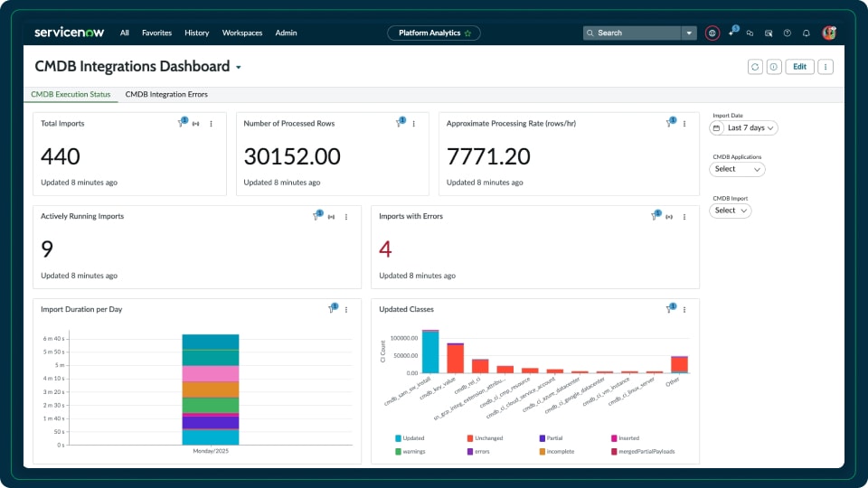Open the Workspaces menu
The height and width of the screenshot is (488, 868).
(x=241, y=33)
